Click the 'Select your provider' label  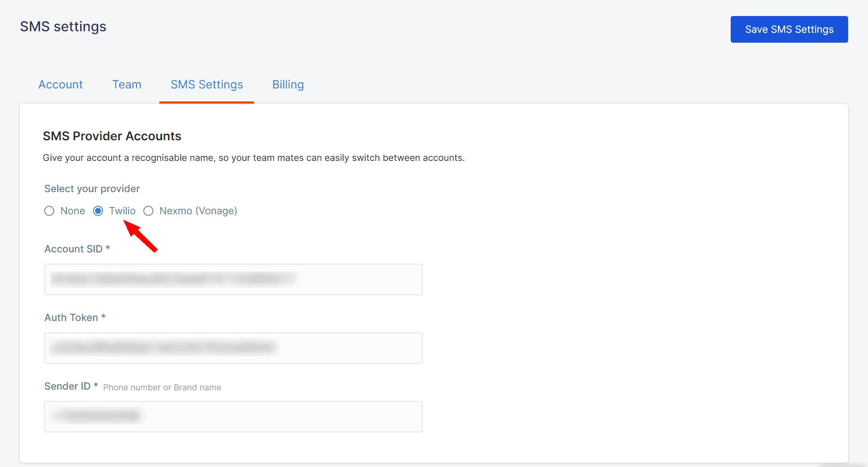(92, 189)
